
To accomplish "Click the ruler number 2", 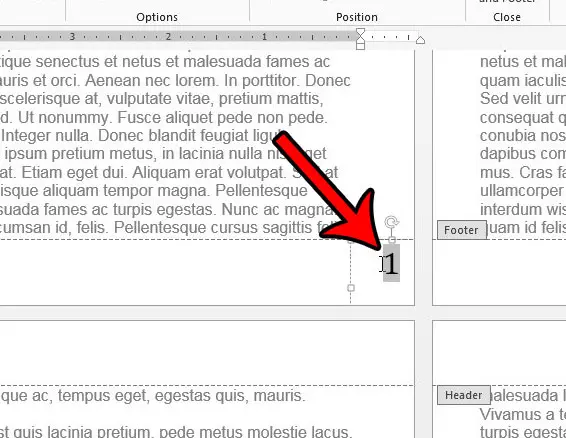I will click(168, 36).
